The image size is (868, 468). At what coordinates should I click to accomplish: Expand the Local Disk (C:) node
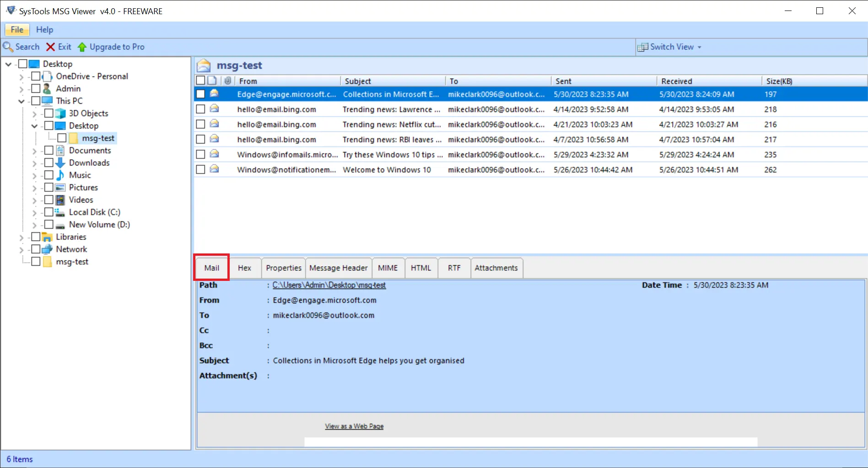(x=34, y=212)
